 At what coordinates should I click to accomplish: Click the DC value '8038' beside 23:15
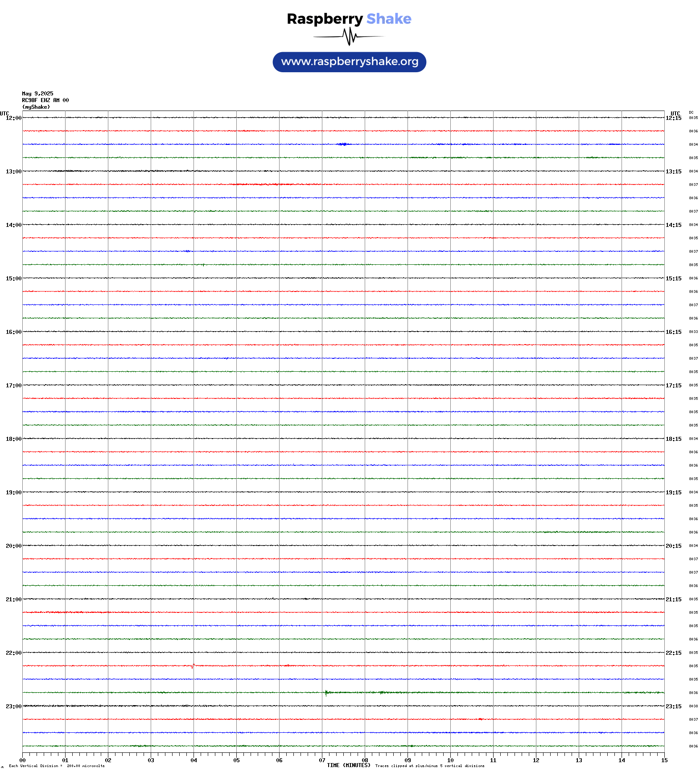click(693, 706)
